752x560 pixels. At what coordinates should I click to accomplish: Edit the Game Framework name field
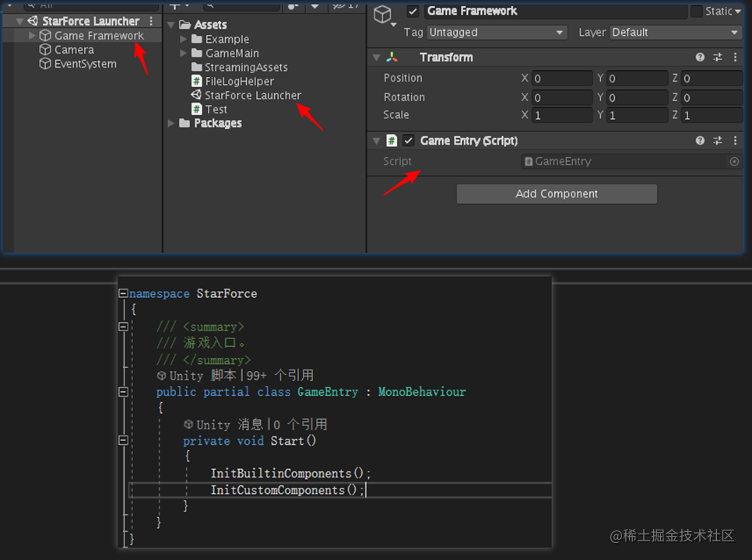[x=555, y=11]
